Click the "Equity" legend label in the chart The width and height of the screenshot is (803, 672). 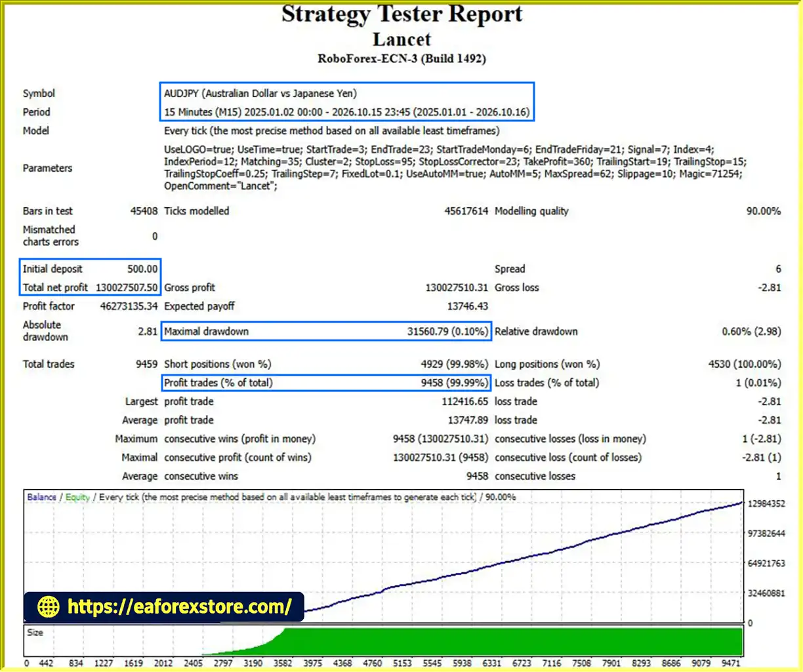coord(77,497)
